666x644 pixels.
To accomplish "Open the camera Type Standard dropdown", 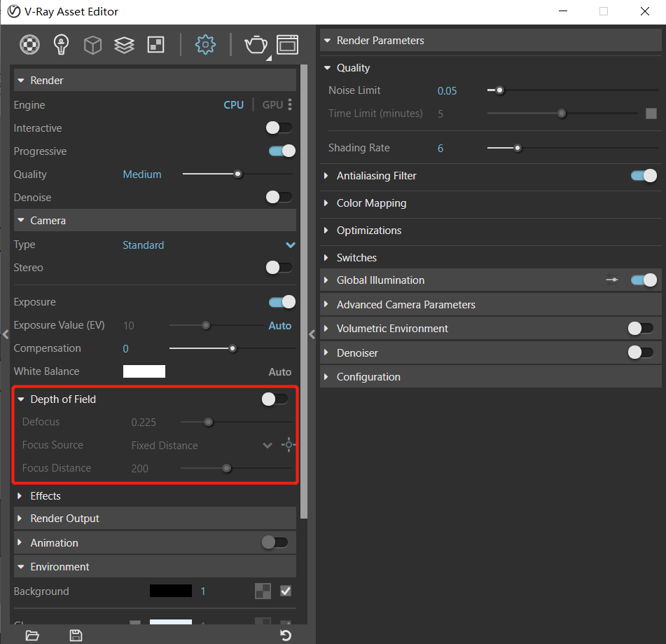I will click(208, 245).
